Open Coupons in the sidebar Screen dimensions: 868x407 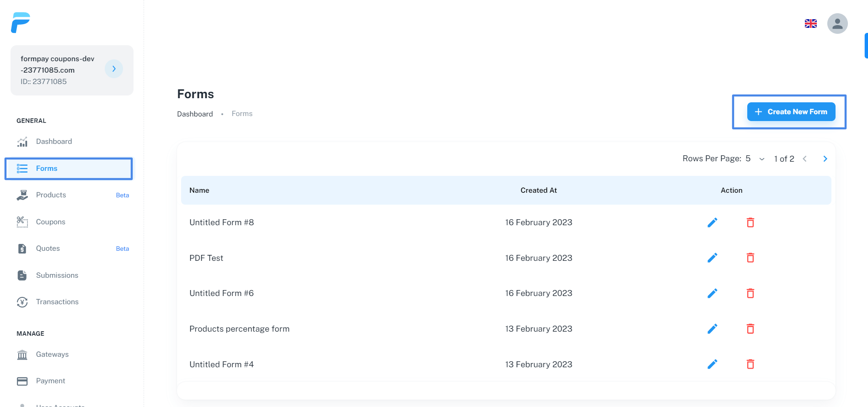click(51, 222)
